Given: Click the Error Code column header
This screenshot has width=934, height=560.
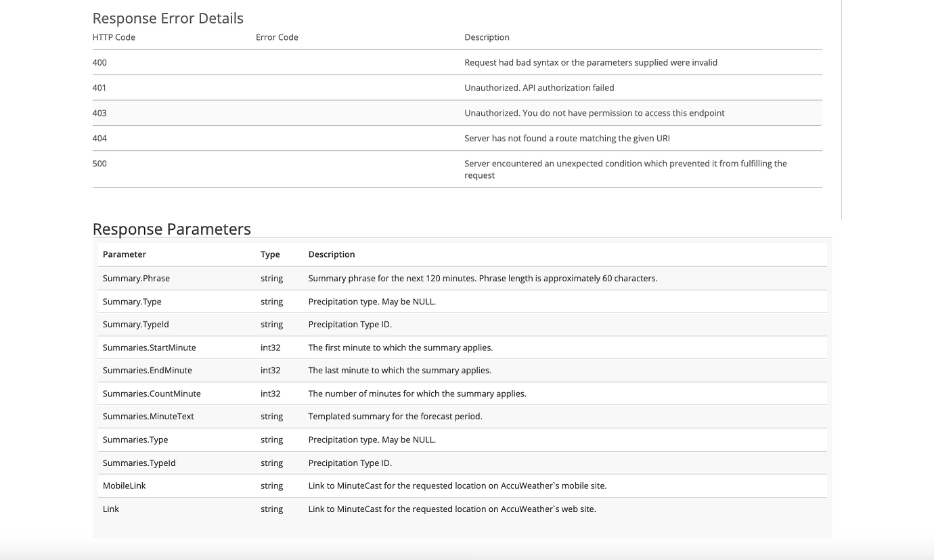Looking at the screenshot, I should (x=277, y=37).
